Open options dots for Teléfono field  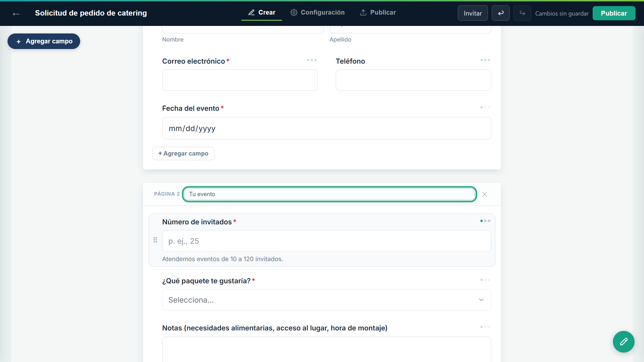485,60
